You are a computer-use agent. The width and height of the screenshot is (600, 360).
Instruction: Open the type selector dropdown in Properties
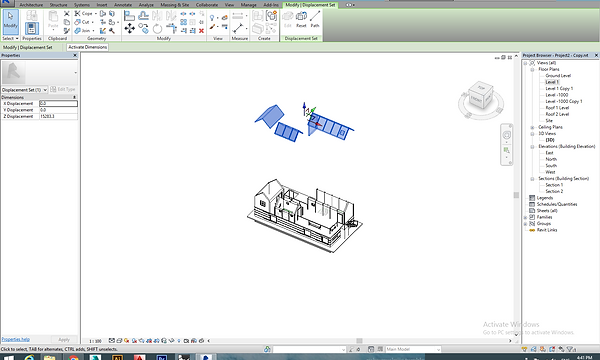[75, 73]
